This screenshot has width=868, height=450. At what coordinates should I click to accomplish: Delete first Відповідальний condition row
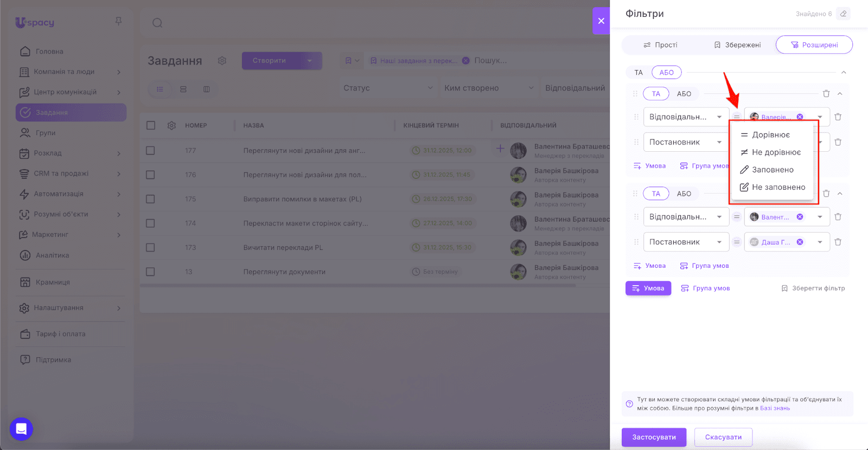click(838, 117)
